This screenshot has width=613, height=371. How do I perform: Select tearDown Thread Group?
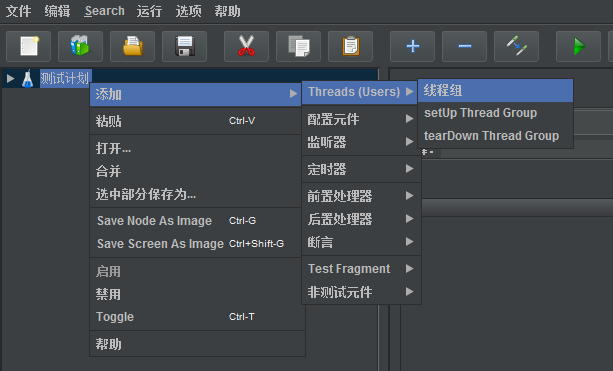coord(495,136)
